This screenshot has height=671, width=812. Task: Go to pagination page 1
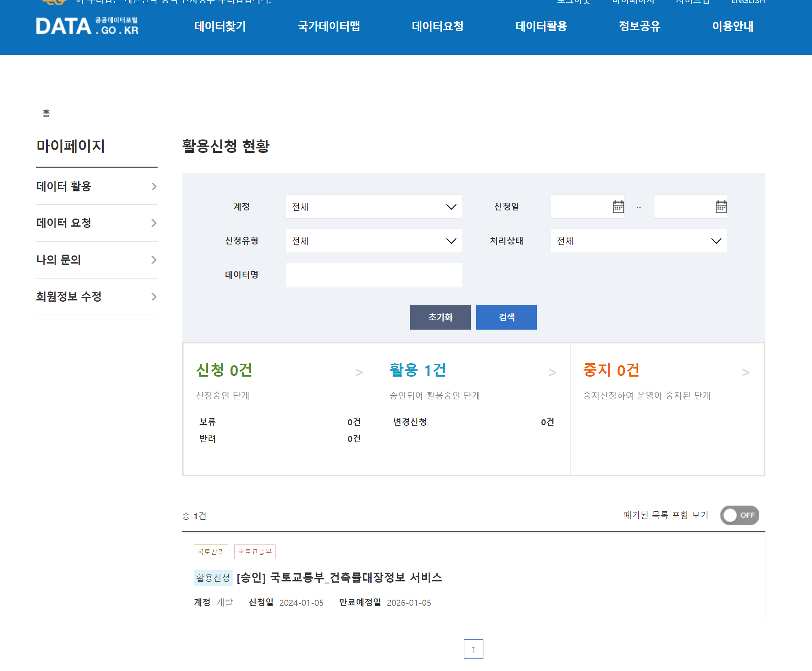473,650
